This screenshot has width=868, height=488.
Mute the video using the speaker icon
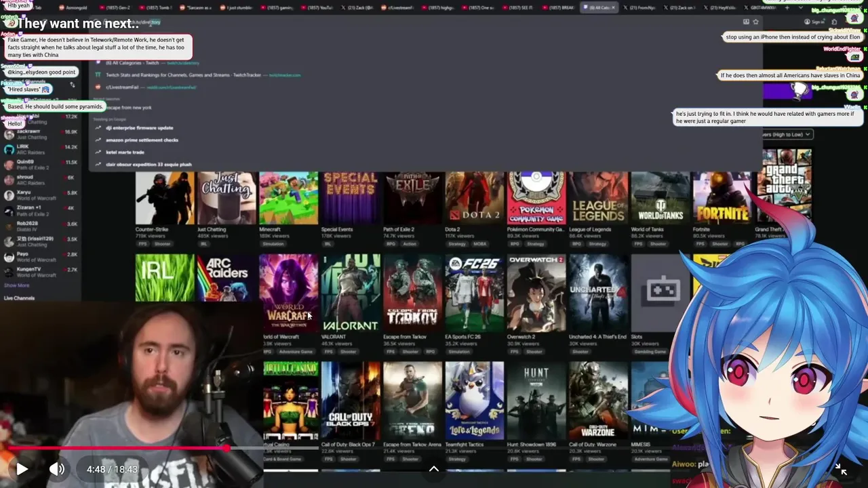(x=57, y=468)
